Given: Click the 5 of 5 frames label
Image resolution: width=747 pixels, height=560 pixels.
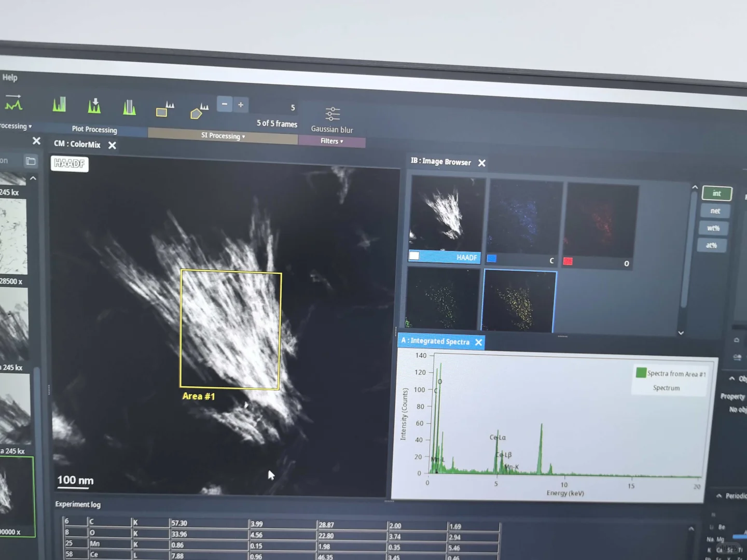Looking at the screenshot, I should click(277, 123).
